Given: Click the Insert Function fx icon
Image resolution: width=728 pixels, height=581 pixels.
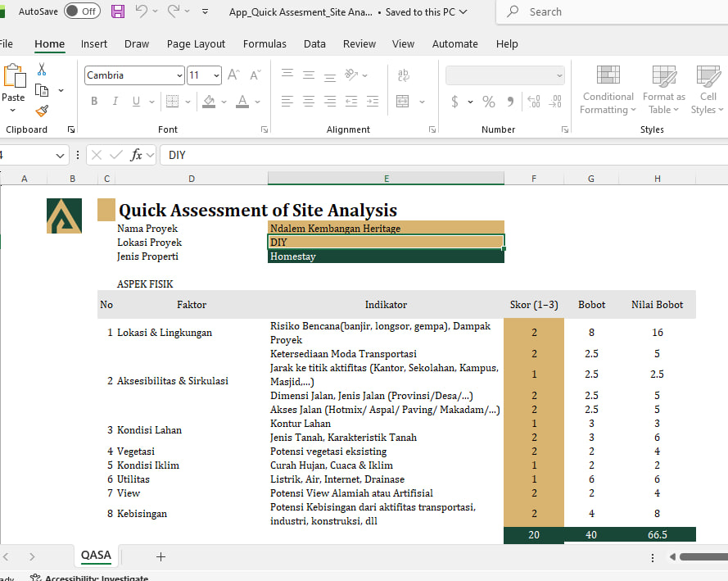Looking at the screenshot, I should pos(137,155).
